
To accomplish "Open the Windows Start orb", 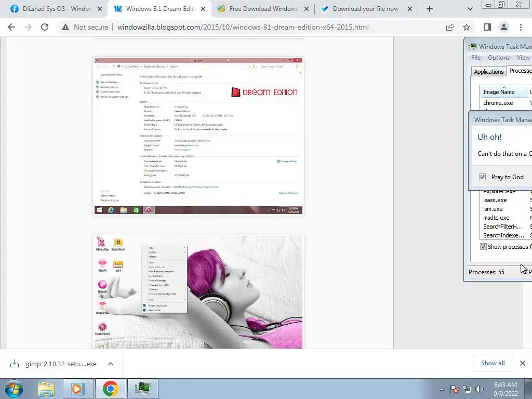I will (14, 389).
